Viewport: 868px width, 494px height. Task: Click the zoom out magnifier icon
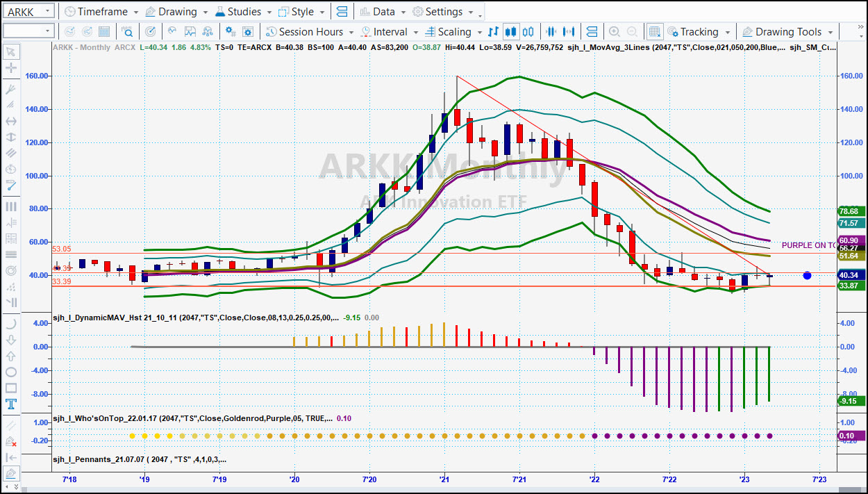pyautogui.click(x=632, y=31)
